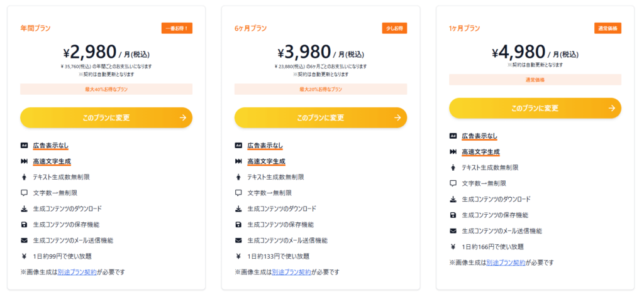Click the download icon in the 6ヶ月プラン
Image resolution: width=644 pixels, height=297 pixels.
coord(238,208)
